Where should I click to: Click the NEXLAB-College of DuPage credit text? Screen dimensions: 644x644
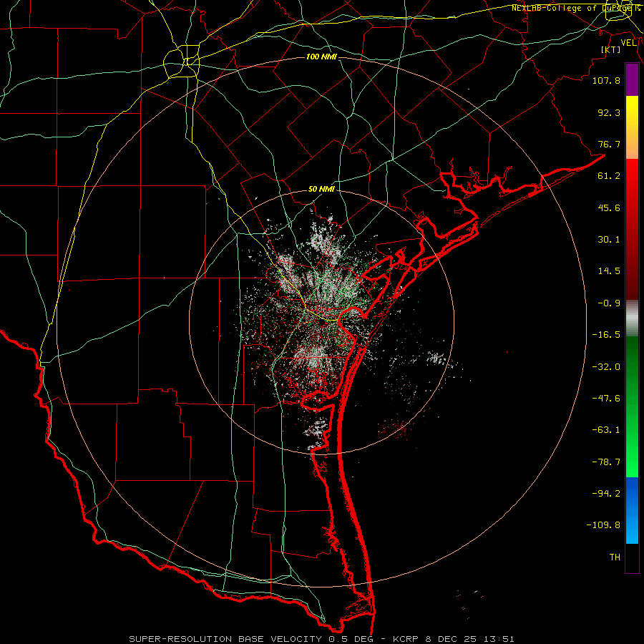[575, 8]
